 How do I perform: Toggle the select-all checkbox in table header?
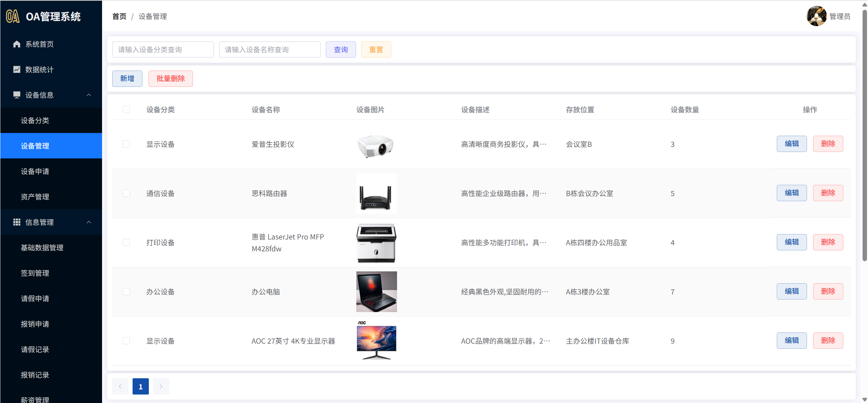point(126,110)
